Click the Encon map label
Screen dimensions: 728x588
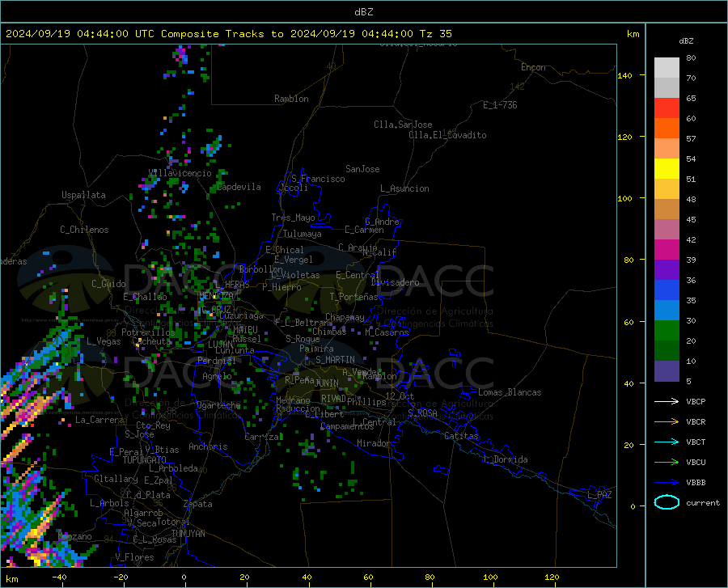pos(533,67)
